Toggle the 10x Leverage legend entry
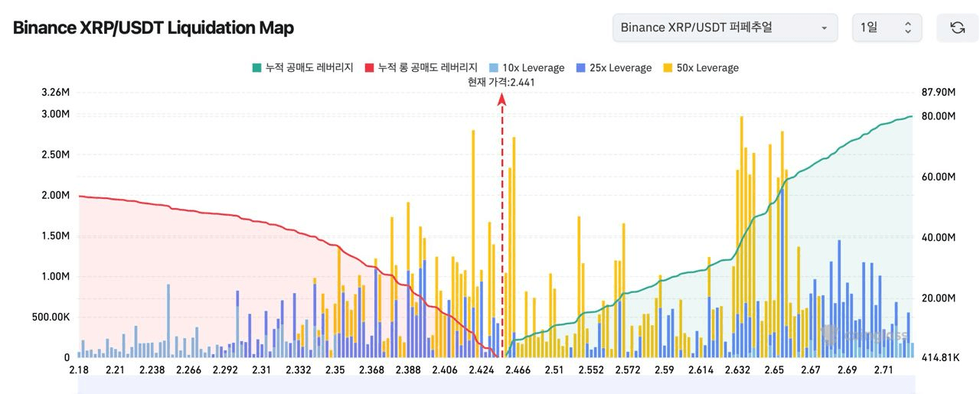Image resolution: width=980 pixels, height=394 pixels. pos(526,67)
